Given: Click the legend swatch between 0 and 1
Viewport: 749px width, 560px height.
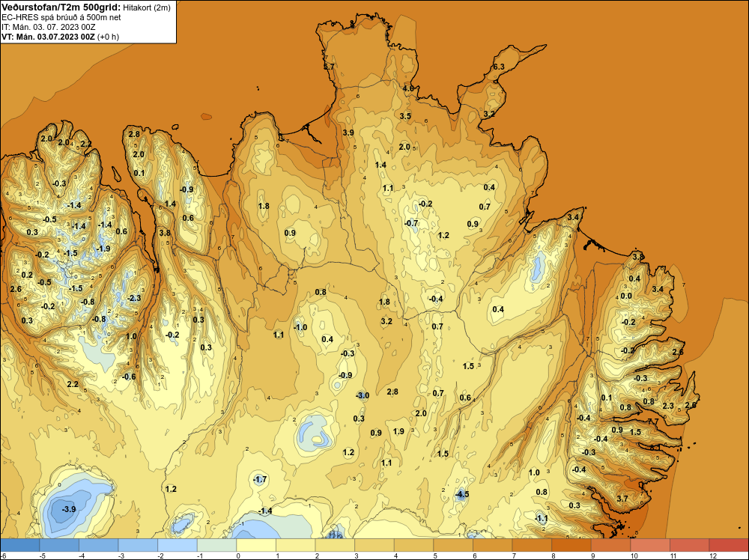Looking at the screenshot, I should 256,545.
